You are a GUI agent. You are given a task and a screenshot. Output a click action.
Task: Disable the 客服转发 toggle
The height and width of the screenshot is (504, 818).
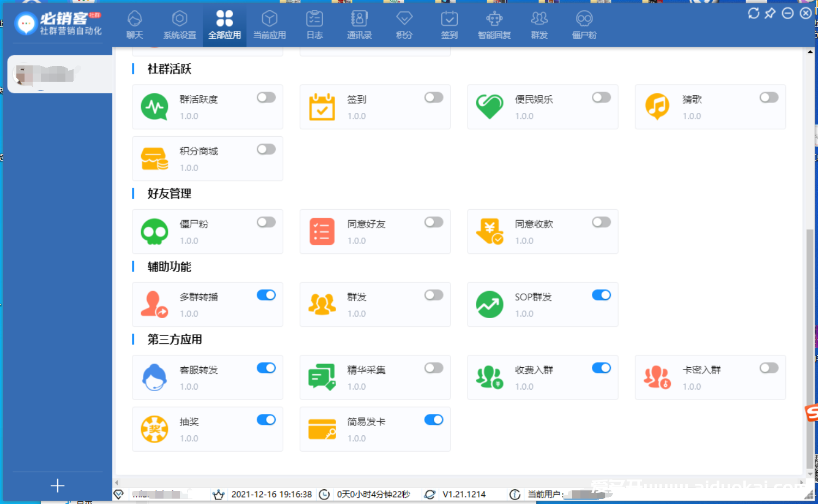[266, 368]
